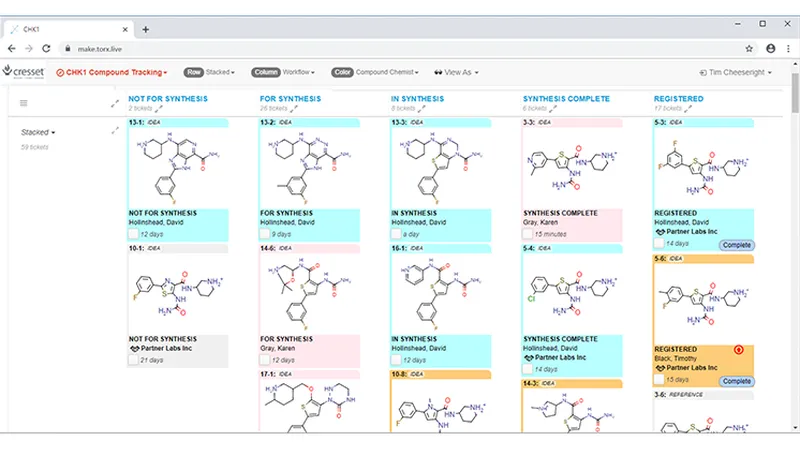The height and width of the screenshot is (450, 800).
Task: Open molecule thumbnail on card 3-3
Action: [572, 167]
